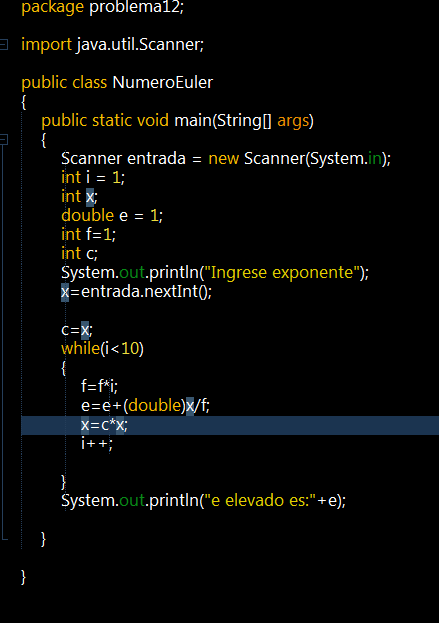Viewport: 439px width, 623px height.
Task: Select the class name NumeroEuler
Action: coord(162,82)
